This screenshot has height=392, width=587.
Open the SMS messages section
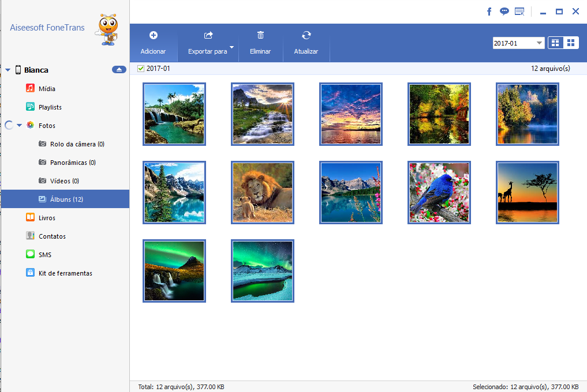[x=44, y=255]
